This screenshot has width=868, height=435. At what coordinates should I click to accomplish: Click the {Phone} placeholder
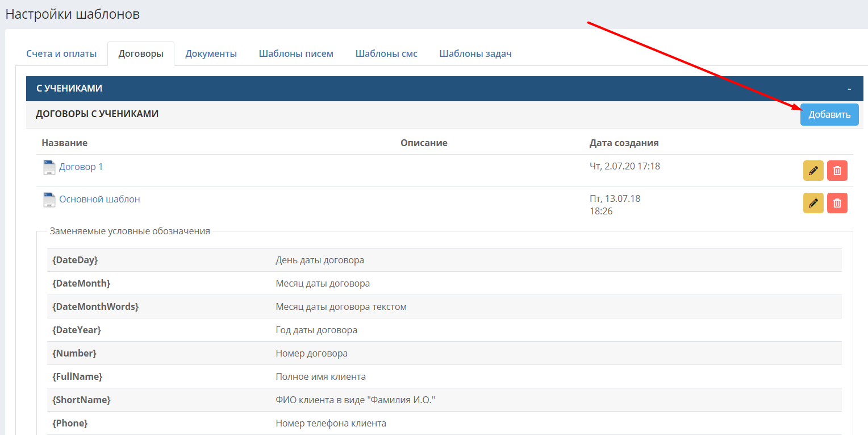click(70, 423)
